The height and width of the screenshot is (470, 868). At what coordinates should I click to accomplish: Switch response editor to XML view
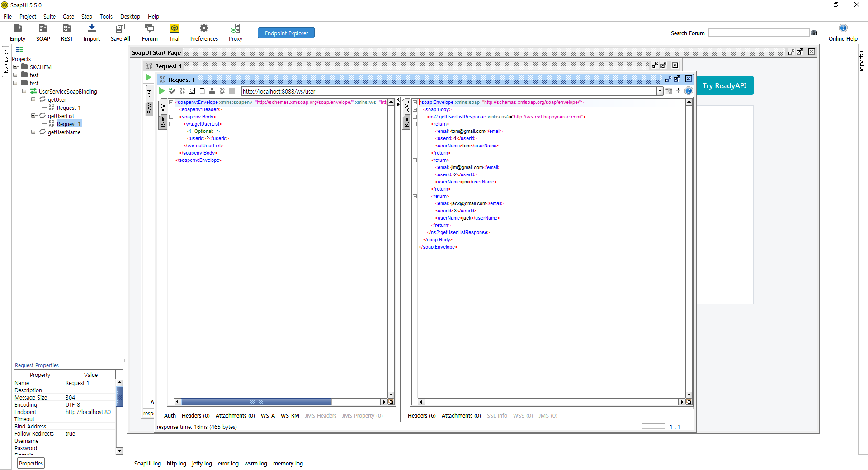[x=406, y=107]
